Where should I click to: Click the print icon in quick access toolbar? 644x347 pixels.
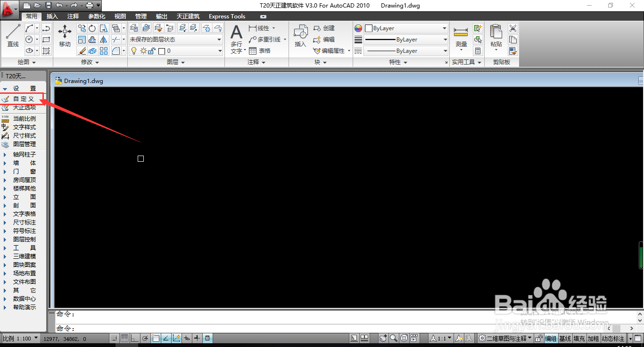89,5
